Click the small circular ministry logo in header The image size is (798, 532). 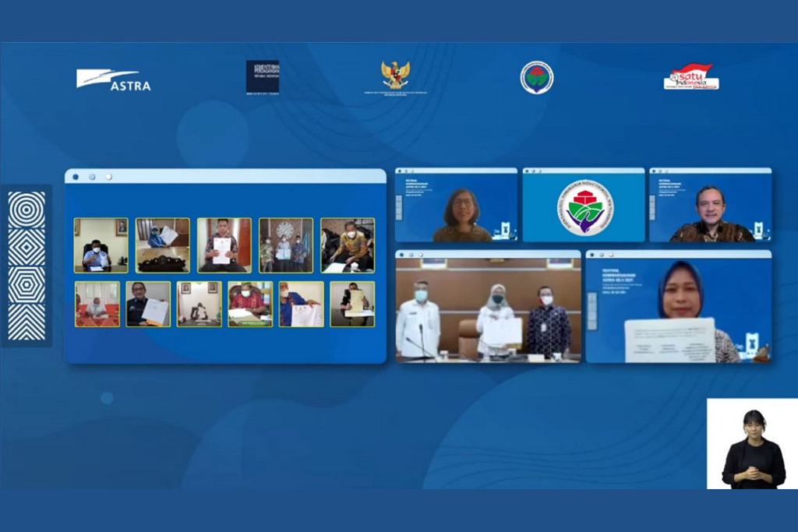pyautogui.click(x=536, y=77)
